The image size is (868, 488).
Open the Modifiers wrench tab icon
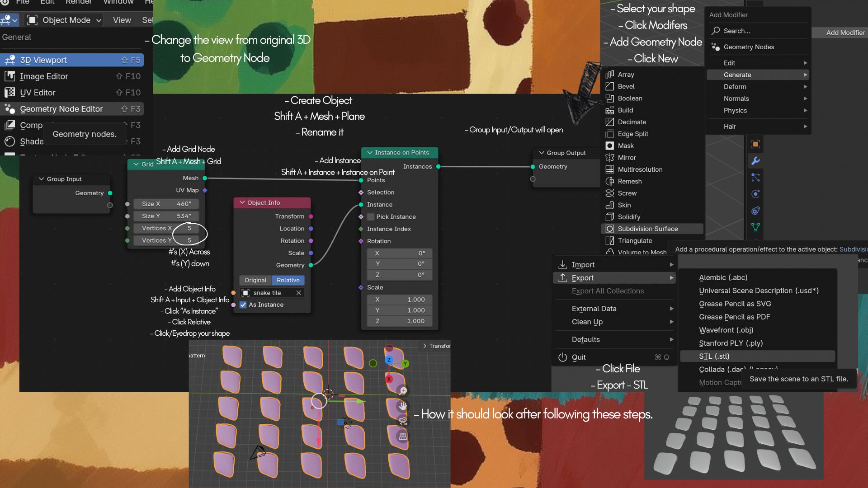[x=755, y=161]
